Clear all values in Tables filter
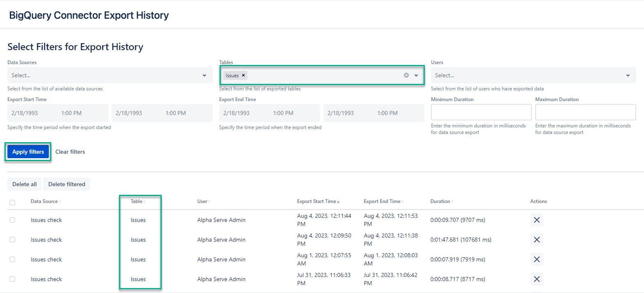This screenshot has width=644, height=293. point(406,75)
